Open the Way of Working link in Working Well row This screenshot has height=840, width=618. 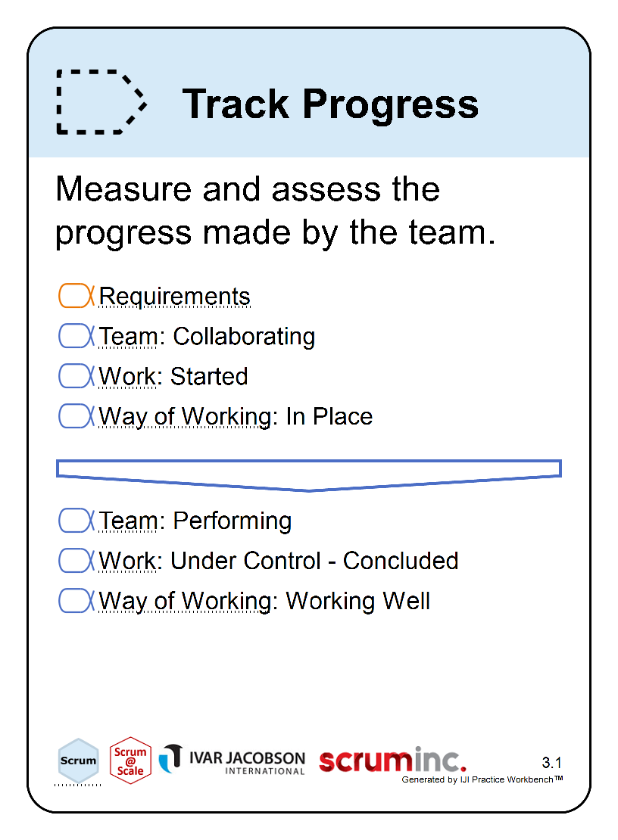pos(185,601)
